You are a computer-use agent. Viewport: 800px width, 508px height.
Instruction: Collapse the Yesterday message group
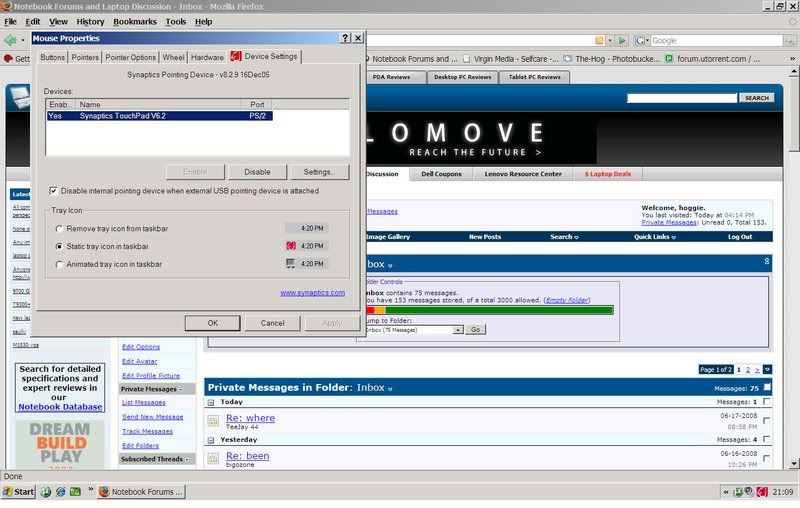[x=211, y=440]
